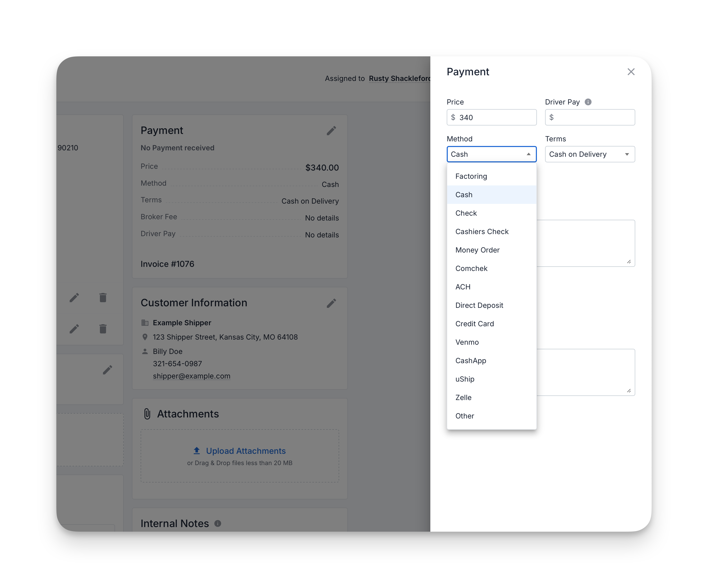
Task: Collapse the Method dropdown showing Cash
Action: click(x=492, y=154)
